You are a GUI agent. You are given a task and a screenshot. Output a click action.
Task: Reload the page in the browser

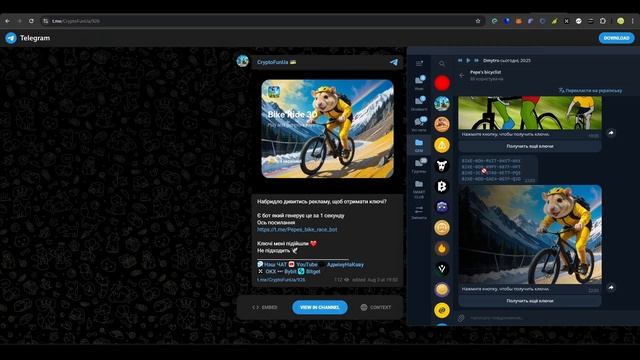point(31,21)
